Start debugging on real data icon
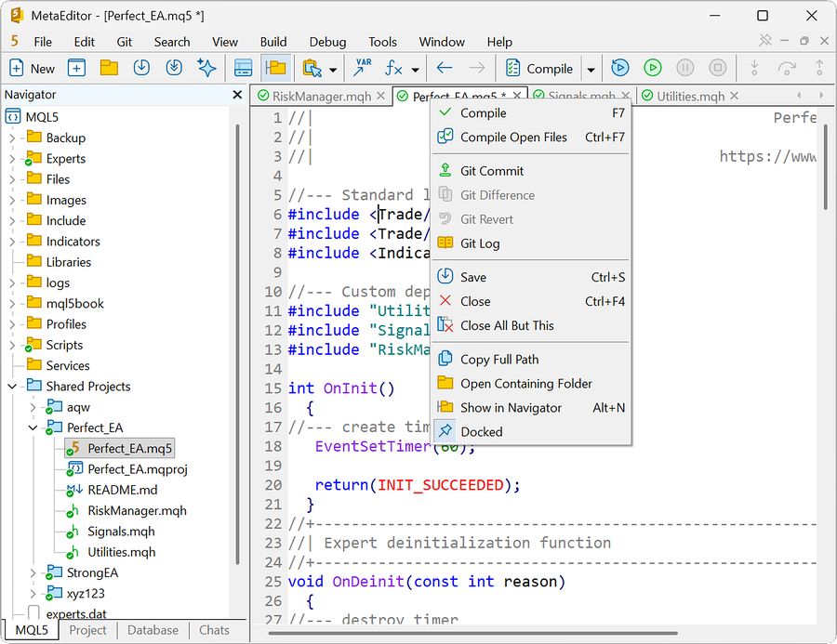 (619, 68)
